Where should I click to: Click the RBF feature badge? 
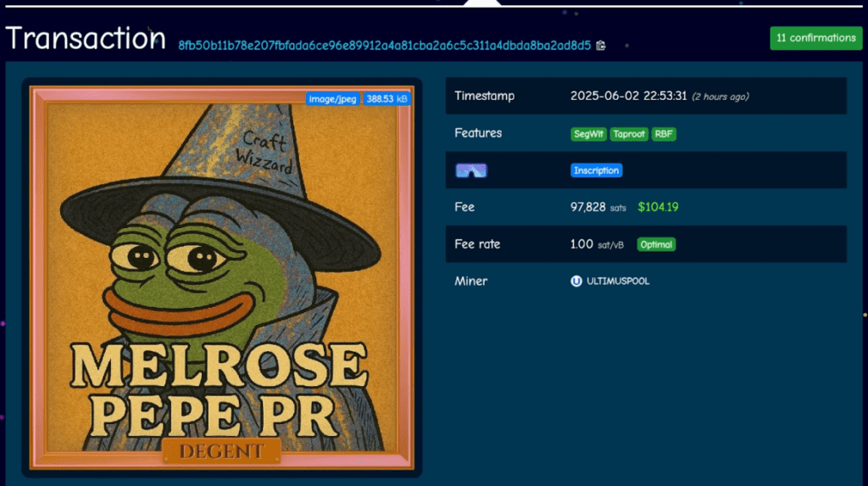coord(664,134)
